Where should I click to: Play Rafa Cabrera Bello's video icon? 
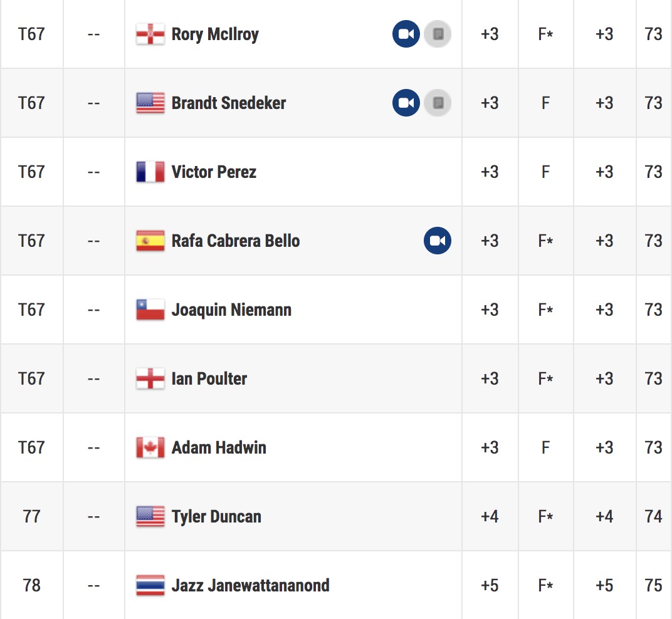(x=437, y=241)
